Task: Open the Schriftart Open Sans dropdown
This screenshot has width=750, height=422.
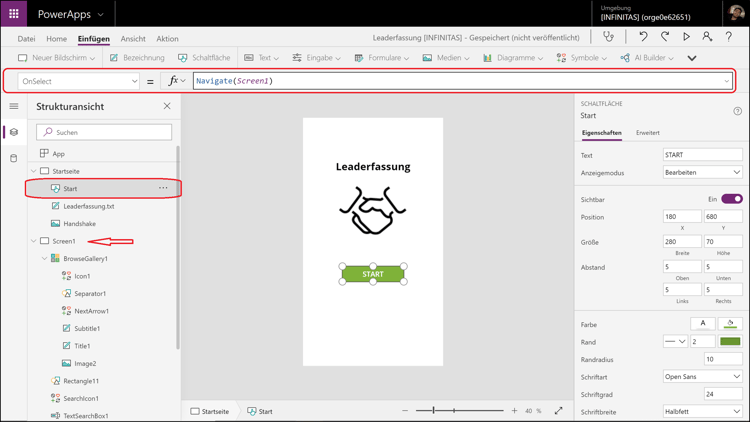Action: [x=702, y=377]
